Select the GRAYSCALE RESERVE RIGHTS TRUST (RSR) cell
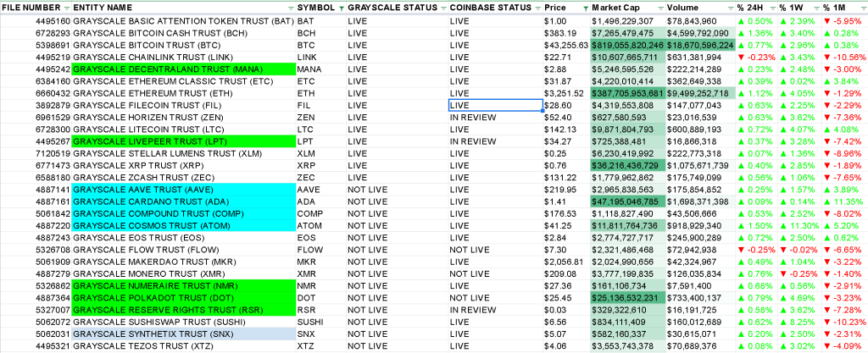Viewport: 868px width, 353px height. (184, 310)
